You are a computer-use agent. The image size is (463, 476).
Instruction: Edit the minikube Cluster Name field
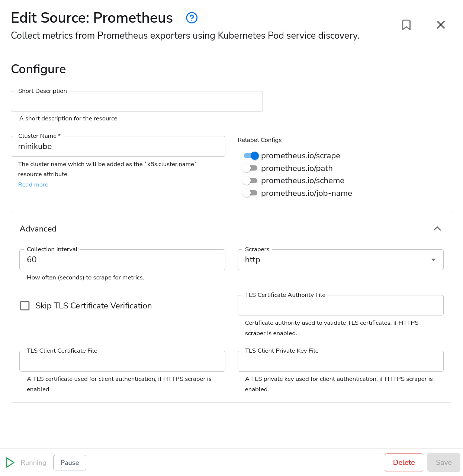pyautogui.click(x=118, y=146)
